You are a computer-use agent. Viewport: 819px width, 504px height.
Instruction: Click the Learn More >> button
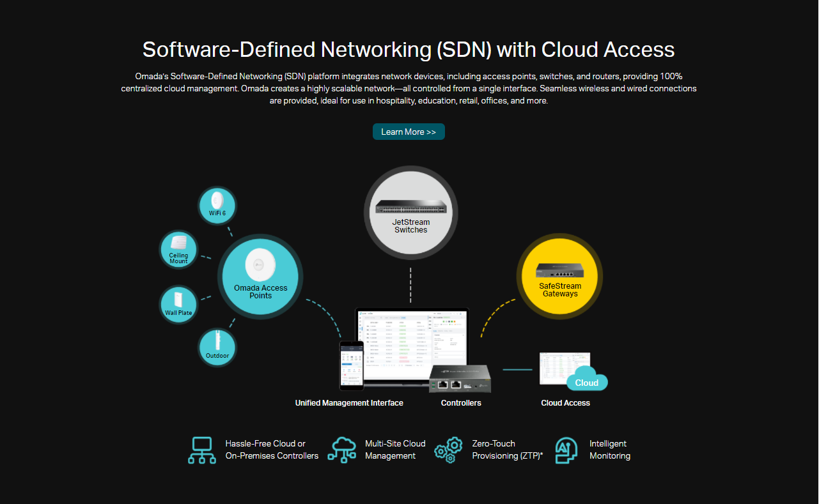409,132
